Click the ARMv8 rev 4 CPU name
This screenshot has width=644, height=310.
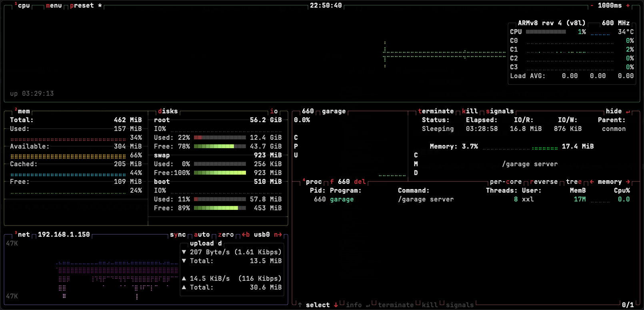click(552, 23)
